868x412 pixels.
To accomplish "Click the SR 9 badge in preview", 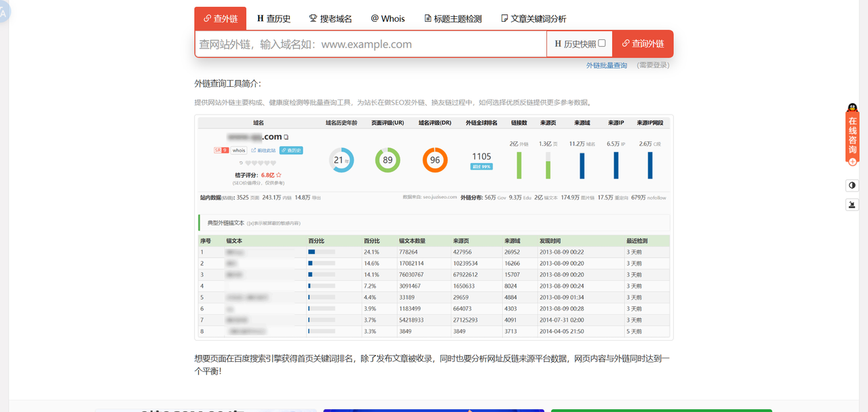I will click(221, 150).
